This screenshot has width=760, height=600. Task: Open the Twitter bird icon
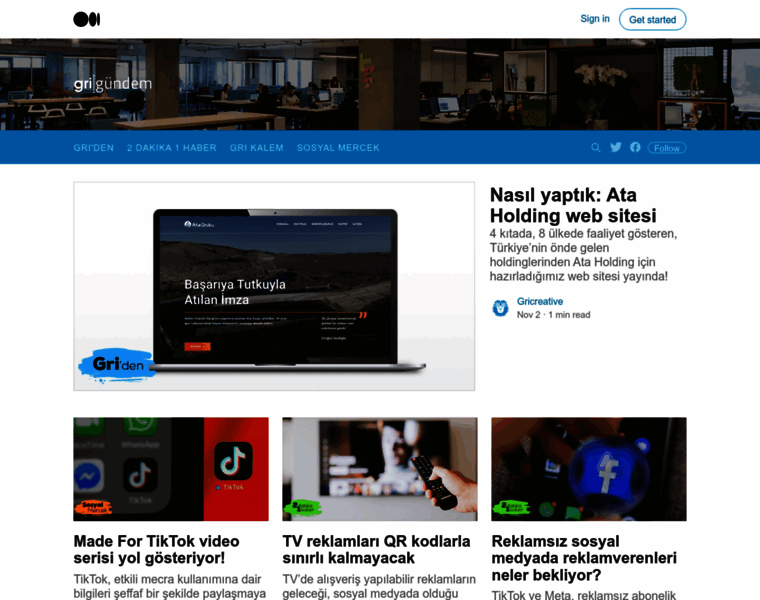click(616, 147)
